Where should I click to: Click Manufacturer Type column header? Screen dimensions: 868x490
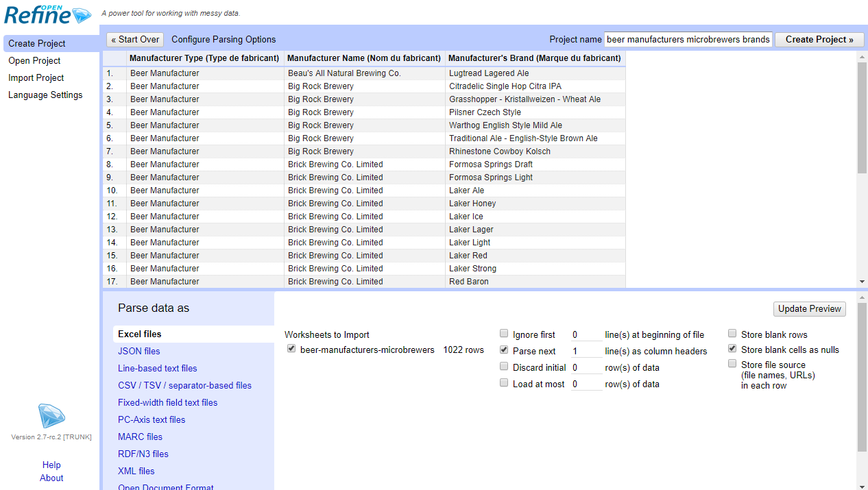204,58
